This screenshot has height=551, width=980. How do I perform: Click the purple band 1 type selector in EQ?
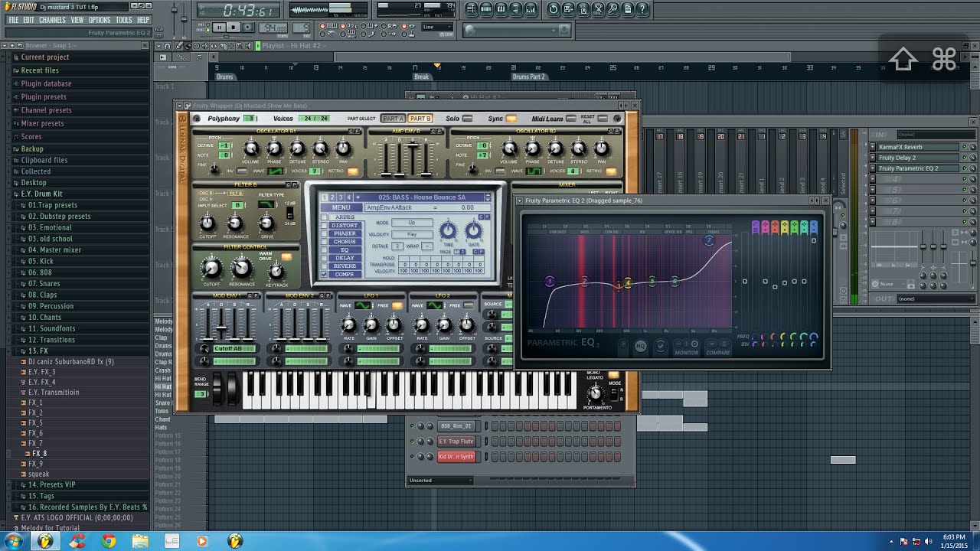(755, 227)
